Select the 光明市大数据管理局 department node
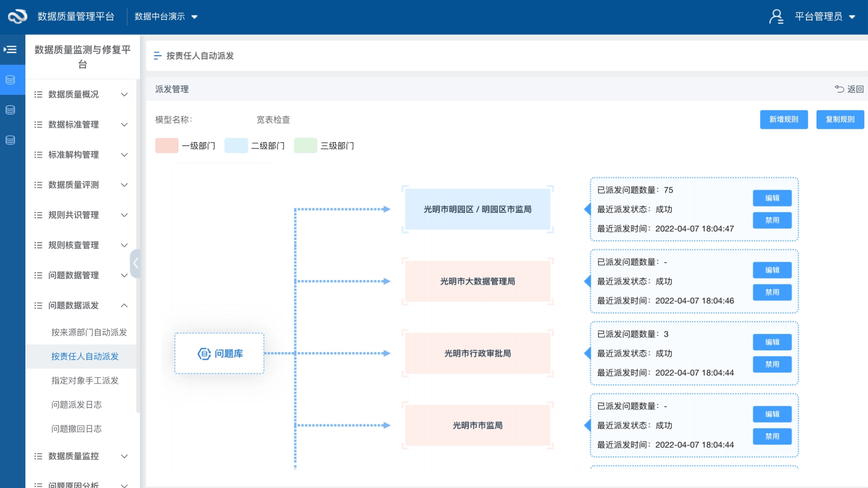 [x=477, y=281]
